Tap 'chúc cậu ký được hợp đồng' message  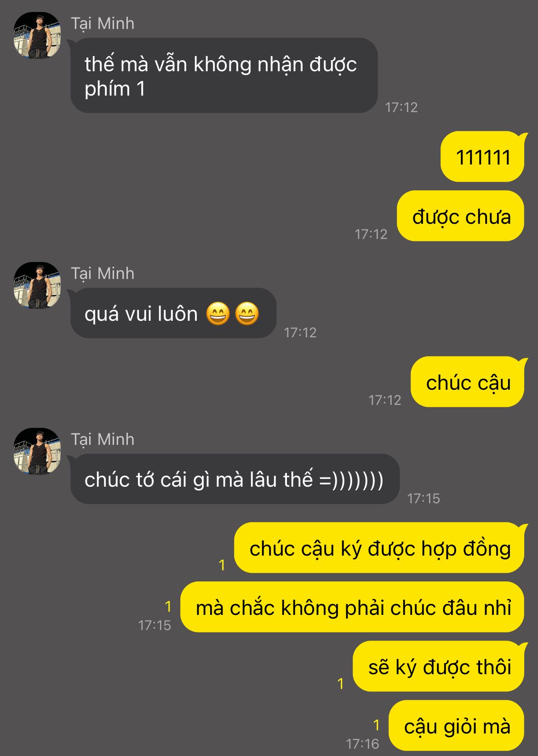click(x=380, y=548)
